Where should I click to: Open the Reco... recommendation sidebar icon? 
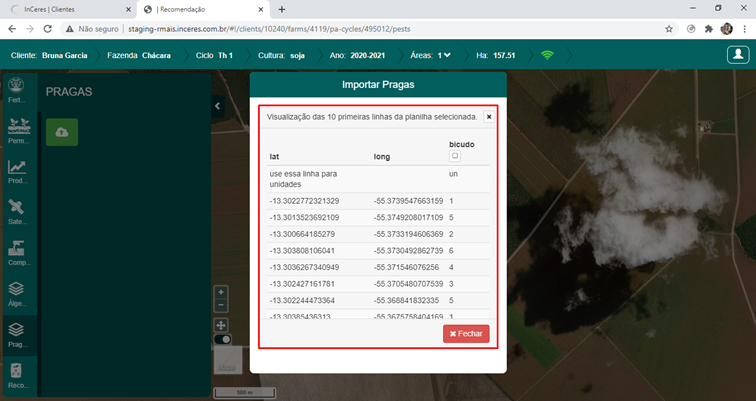click(x=17, y=376)
